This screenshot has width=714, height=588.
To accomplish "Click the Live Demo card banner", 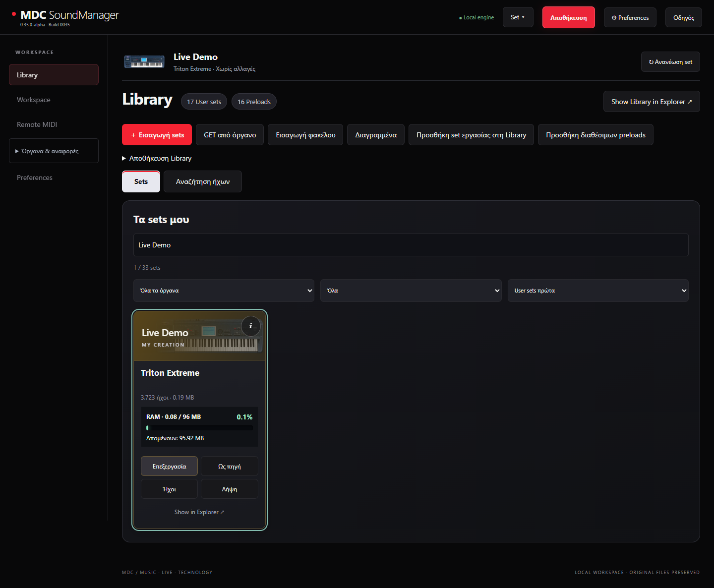I will [199, 336].
